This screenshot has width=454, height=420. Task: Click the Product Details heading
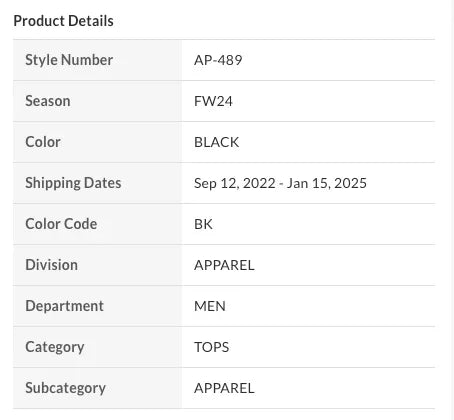point(63,21)
